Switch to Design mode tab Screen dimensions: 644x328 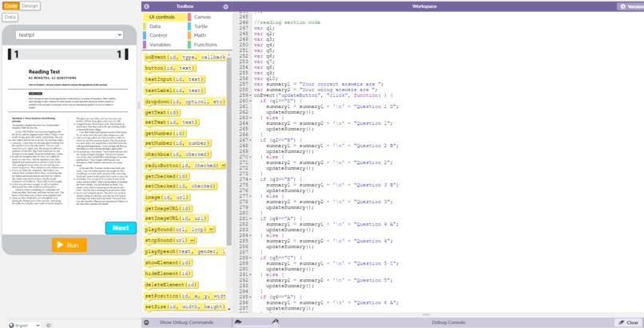[x=30, y=6]
